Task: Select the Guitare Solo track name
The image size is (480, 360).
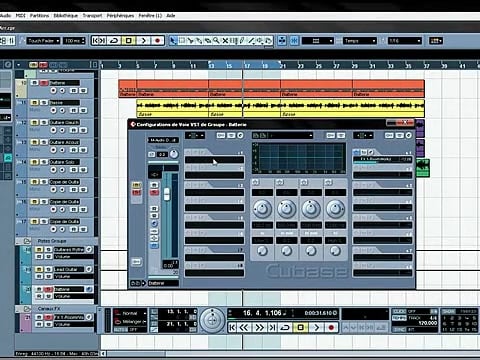Action: (64, 162)
